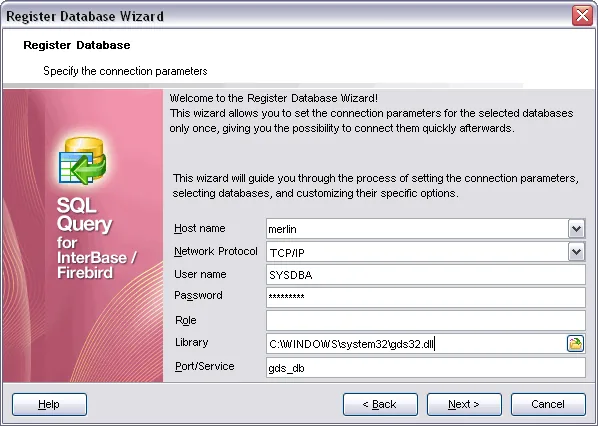Click the Host name label
This screenshot has width=598, height=426.
[x=199, y=228]
